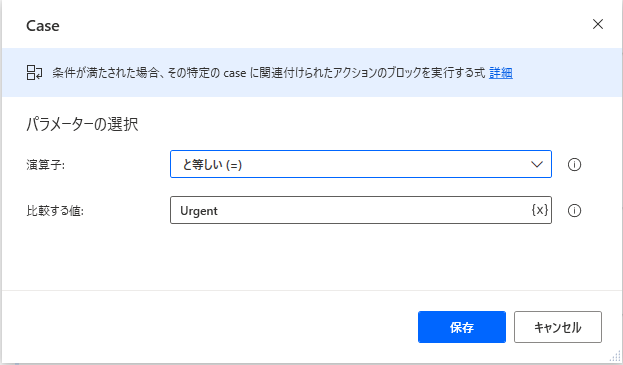Close the Case dialog
Viewport: 623px width, 365px height.
coord(598,24)
